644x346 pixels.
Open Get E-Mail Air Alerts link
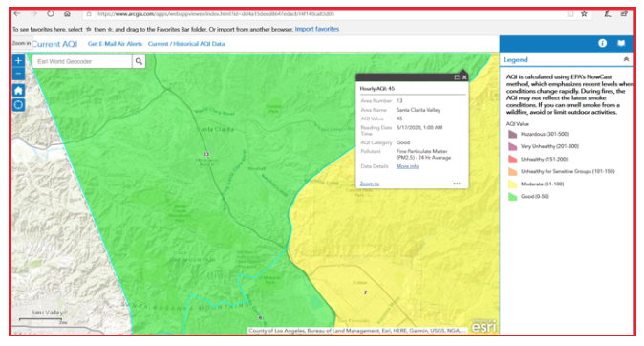(115, 44)
